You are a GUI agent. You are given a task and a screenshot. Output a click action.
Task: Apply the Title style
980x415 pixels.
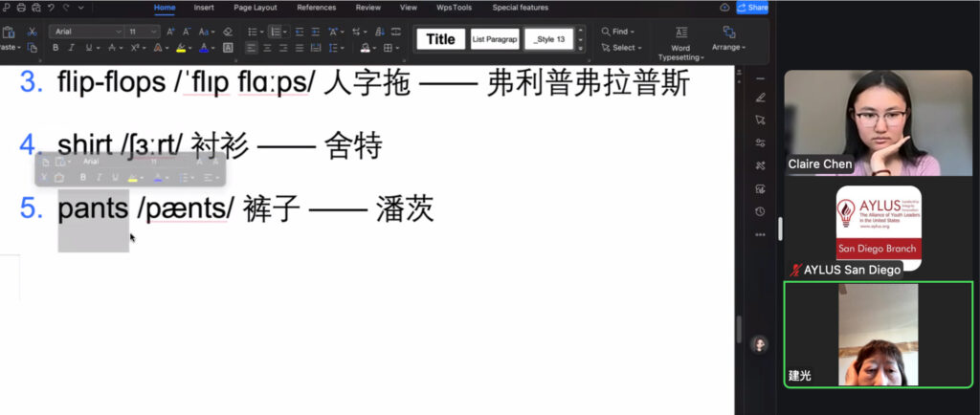click(440, 39)
